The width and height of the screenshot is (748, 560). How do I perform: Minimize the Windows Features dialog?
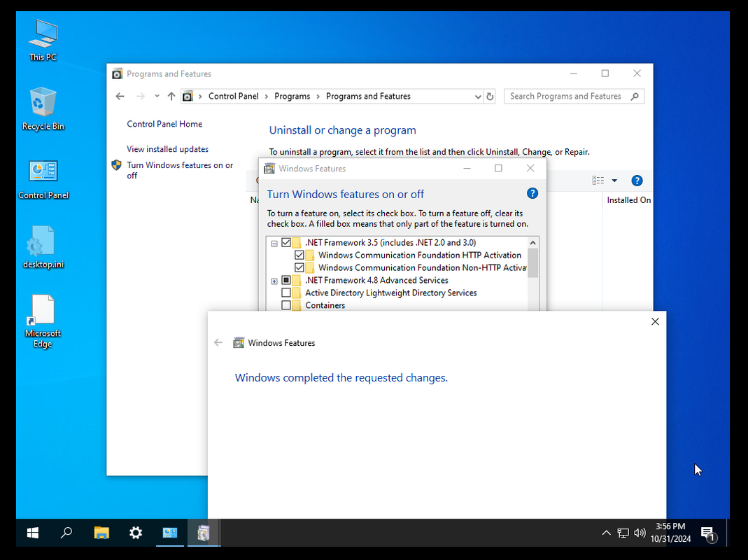coord(467,168)
